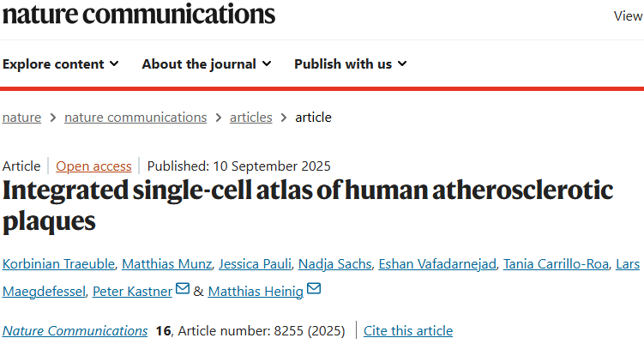
Task: Click the Cite this article link
Action: click(408, 330)
